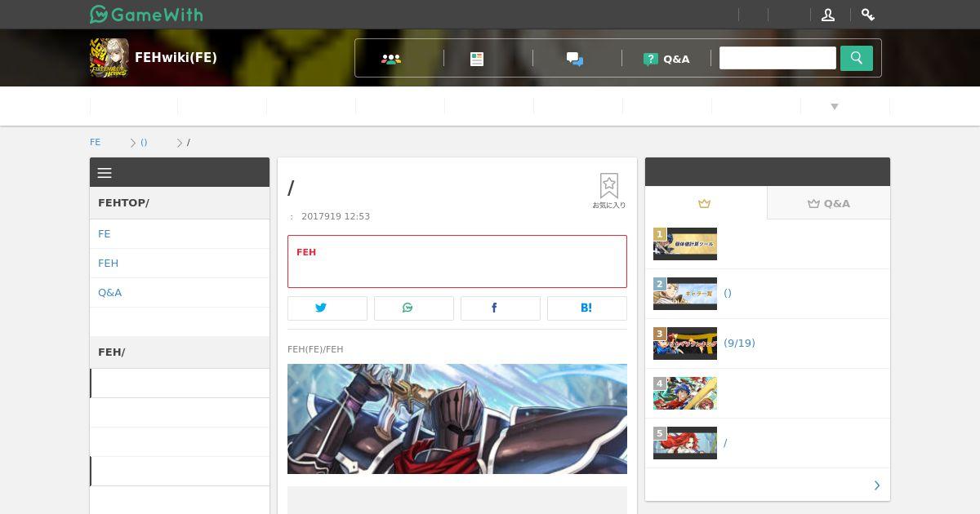Open rank 4 article thumbnail
Image resolution: width=980 pixels, height=514 pixels.
click(685, 393)
